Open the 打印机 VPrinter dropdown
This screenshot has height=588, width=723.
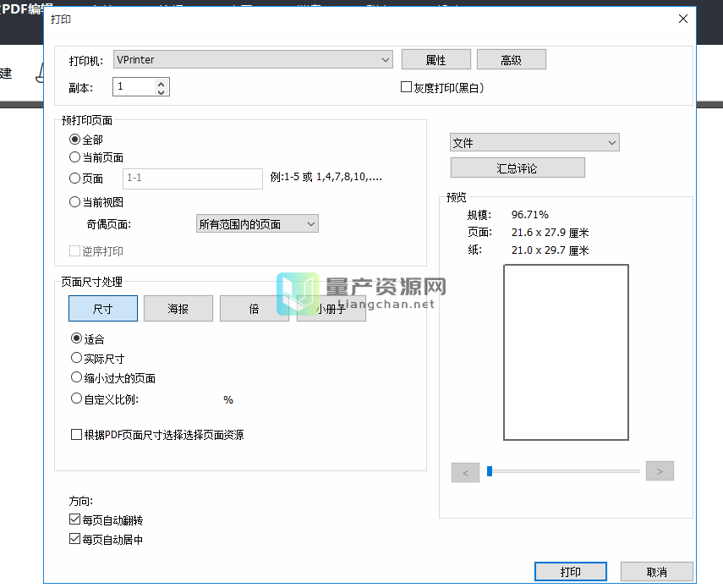click(253, 59)
